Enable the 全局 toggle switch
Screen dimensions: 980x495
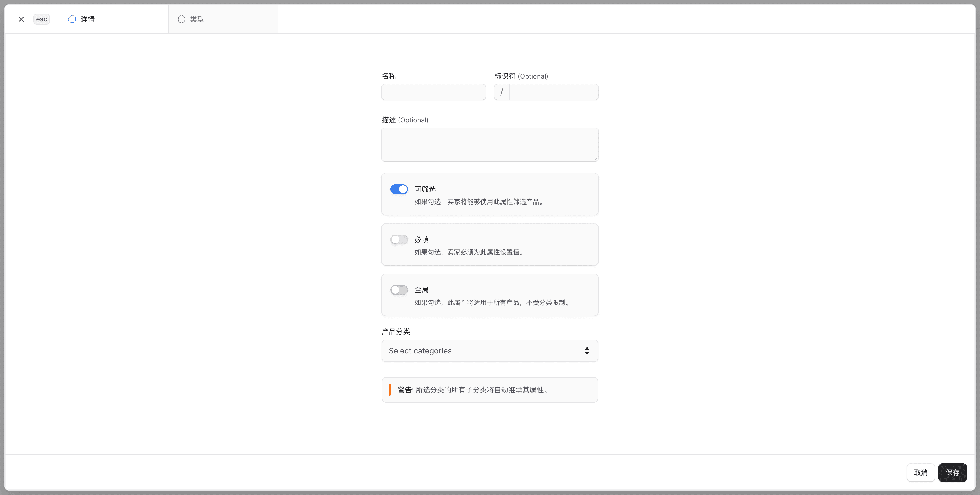pos(399,289)
